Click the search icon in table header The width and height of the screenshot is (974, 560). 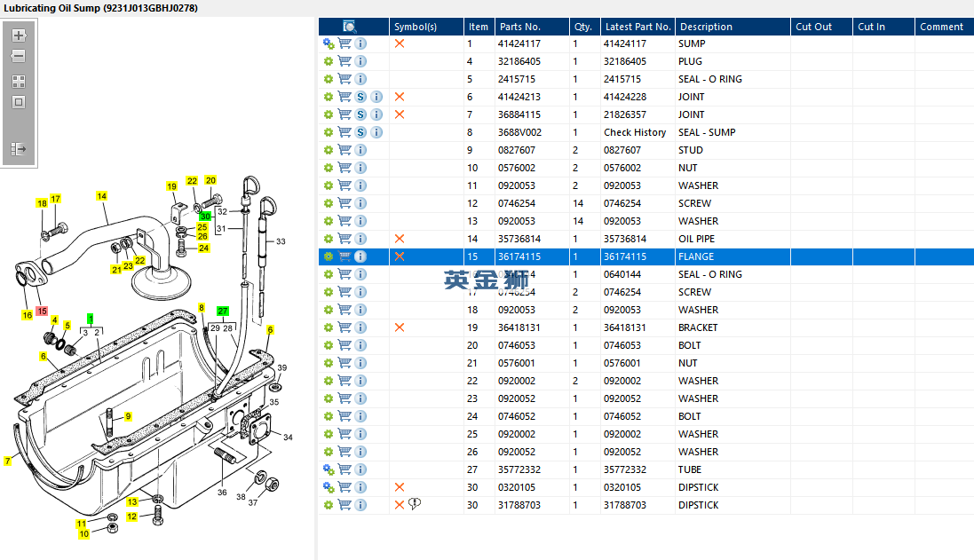350,27
